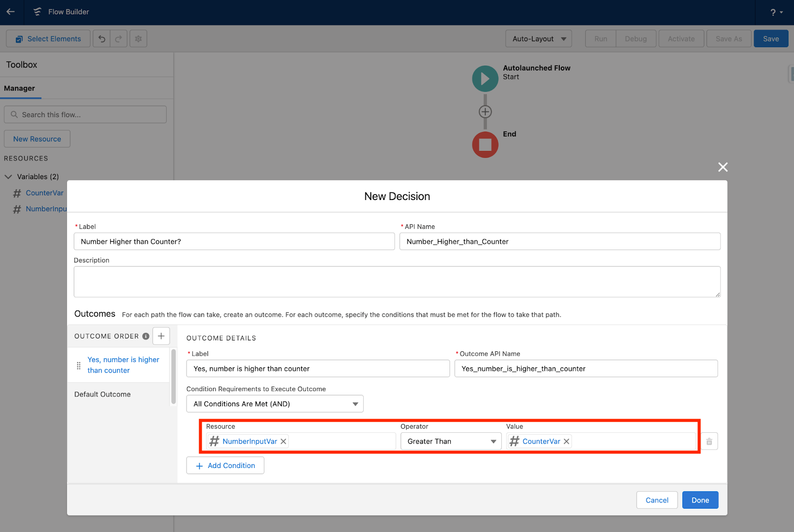Screen dimensions: 794x532
Task: Click the back arrow to exit Flow Builder
Action: click(10, 12)
